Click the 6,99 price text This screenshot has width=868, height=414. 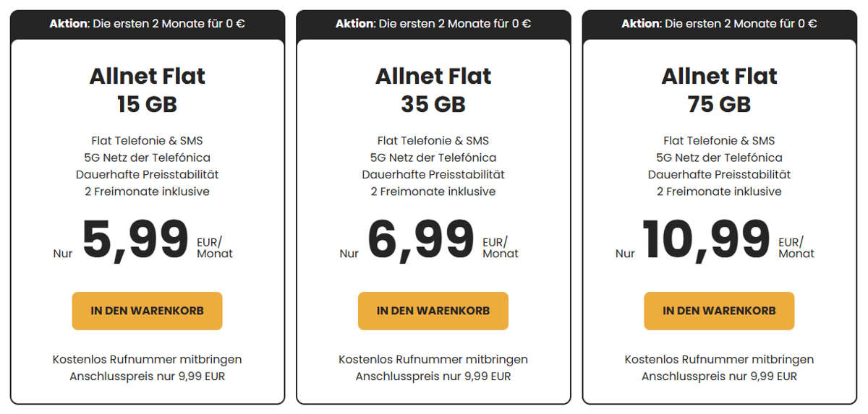click(x=421, y=240)
